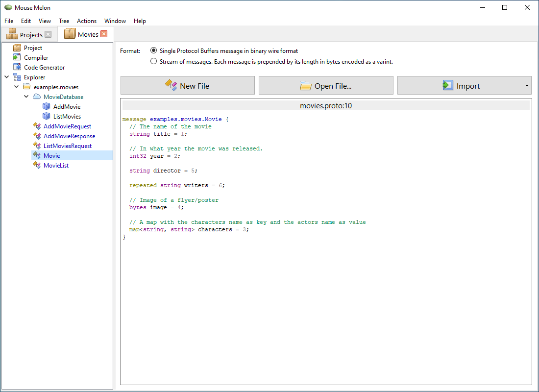Image resolution: width=539 pixels, height=392 pixels.
Task: Collapse the examples.movies package node
Action: click(17, 87)
